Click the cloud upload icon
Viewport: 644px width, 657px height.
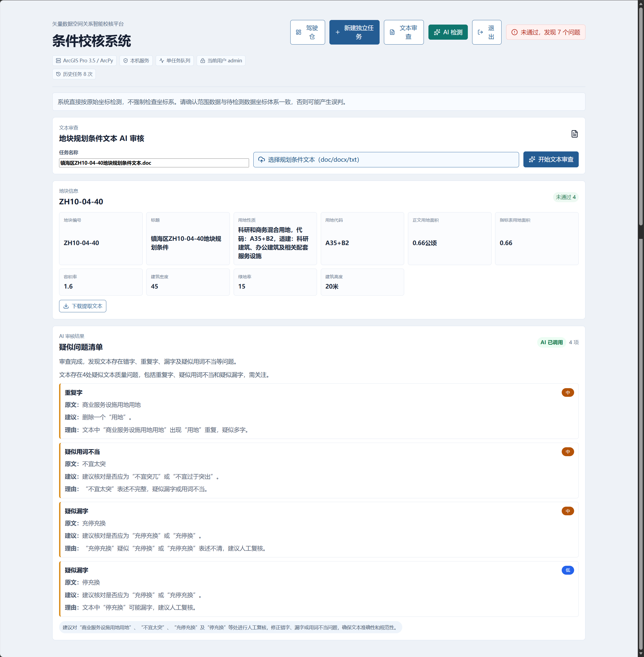pyautogui.click(x=261, y=160)
